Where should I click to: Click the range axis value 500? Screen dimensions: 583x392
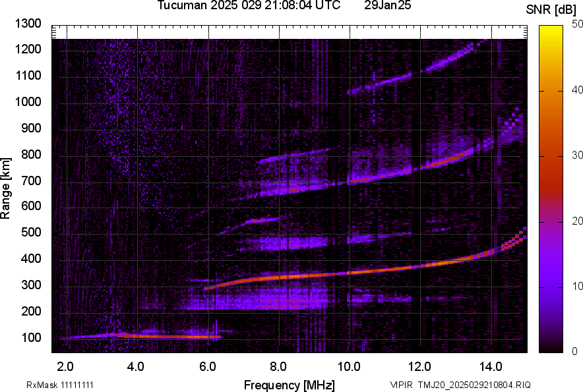click(31, 232)
